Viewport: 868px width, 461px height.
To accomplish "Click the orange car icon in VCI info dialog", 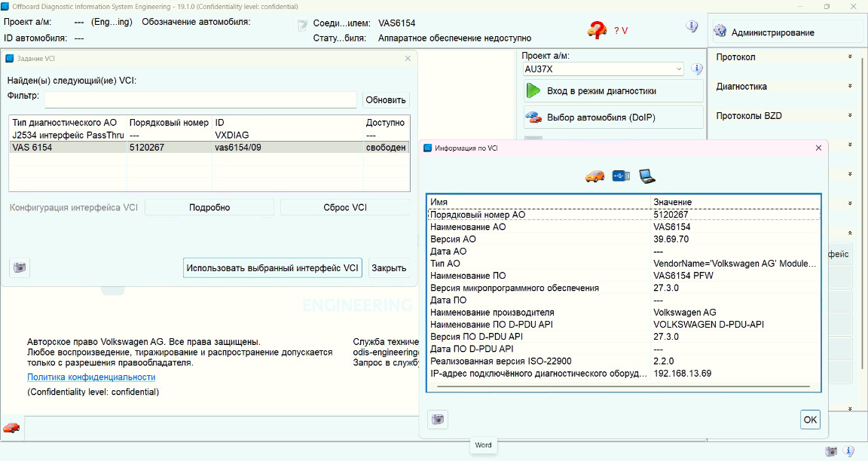I will [x=594, y=176].
